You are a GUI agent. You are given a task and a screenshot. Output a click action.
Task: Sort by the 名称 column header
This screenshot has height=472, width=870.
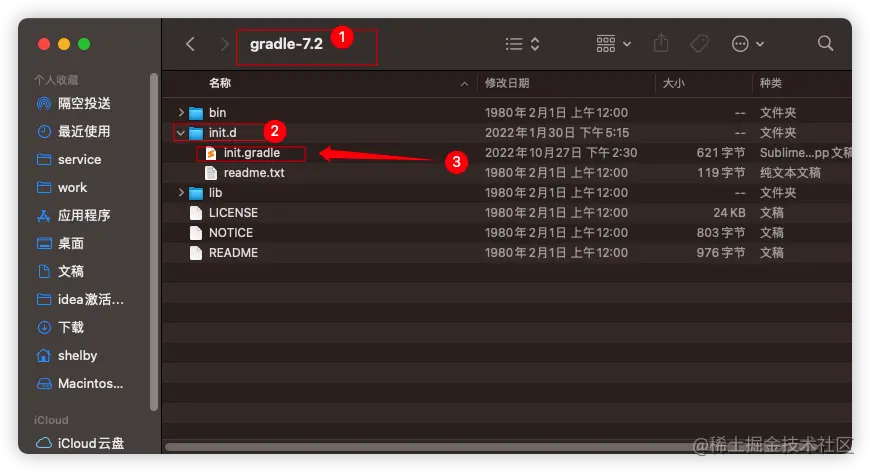220,83
